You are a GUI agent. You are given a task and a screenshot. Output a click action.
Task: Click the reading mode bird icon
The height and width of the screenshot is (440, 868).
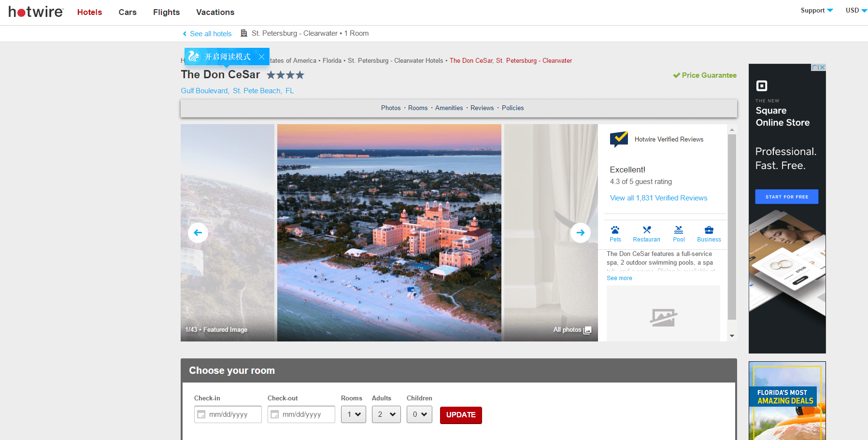(x=194, y=57)
